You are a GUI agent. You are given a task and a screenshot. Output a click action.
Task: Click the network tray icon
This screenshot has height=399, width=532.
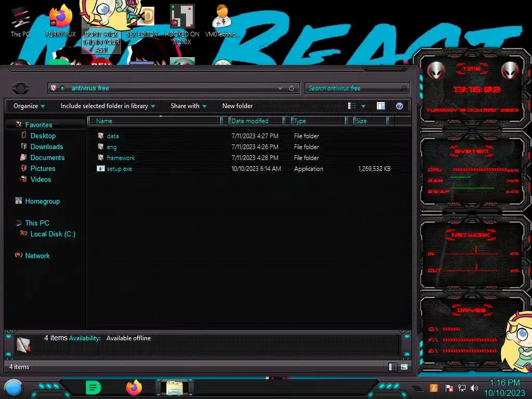[x=462, y=388]
